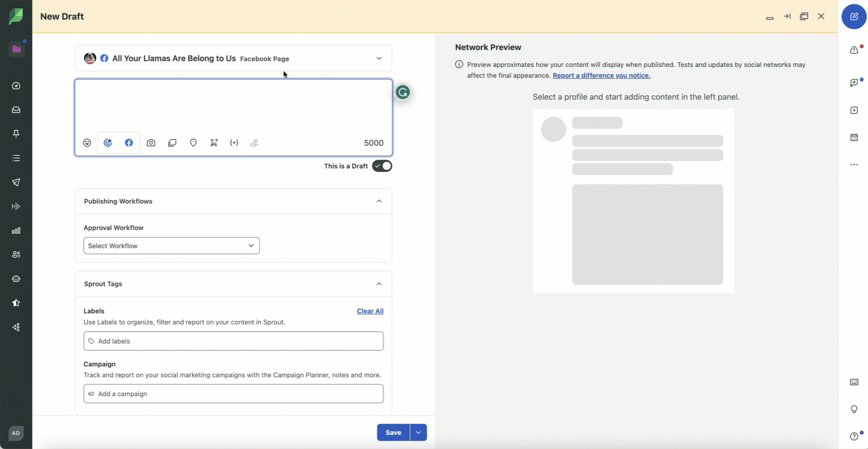Open the three-dot more menu in right rail
Viewport: 868px width, 449px height.
pos(854,165)
